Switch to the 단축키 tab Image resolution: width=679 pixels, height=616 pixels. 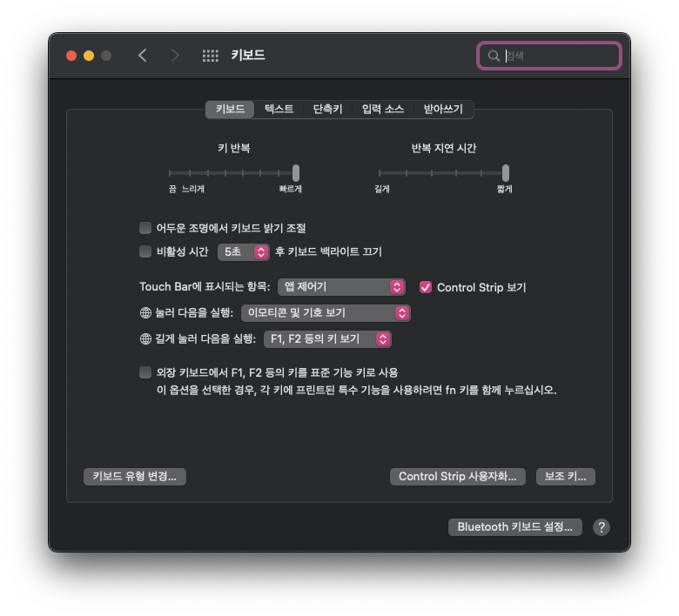(328, 109)
